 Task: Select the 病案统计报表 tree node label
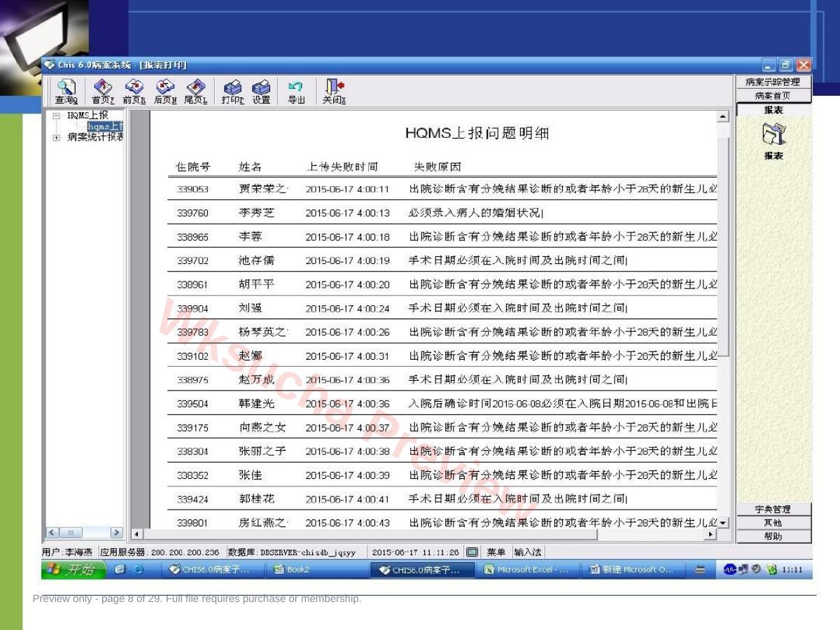pyautogui.click(x=95, y=137)
